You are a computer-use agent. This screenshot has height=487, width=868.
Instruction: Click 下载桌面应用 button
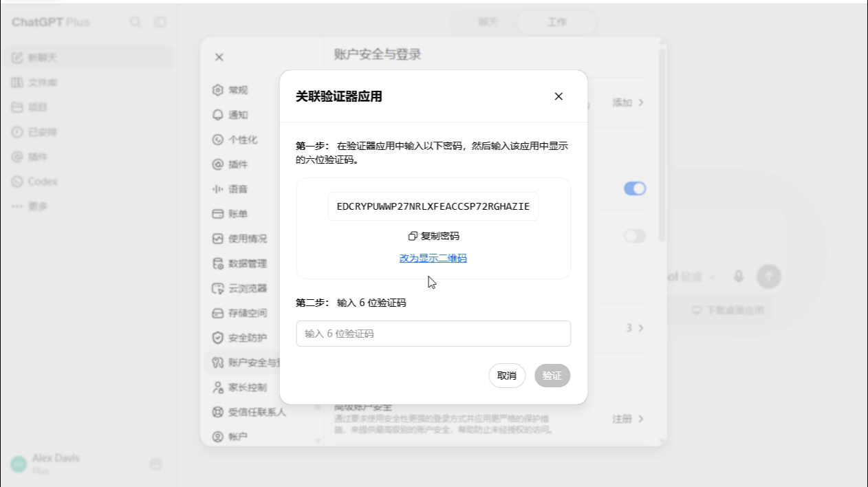pyautogui.click(x=728, y=310)
